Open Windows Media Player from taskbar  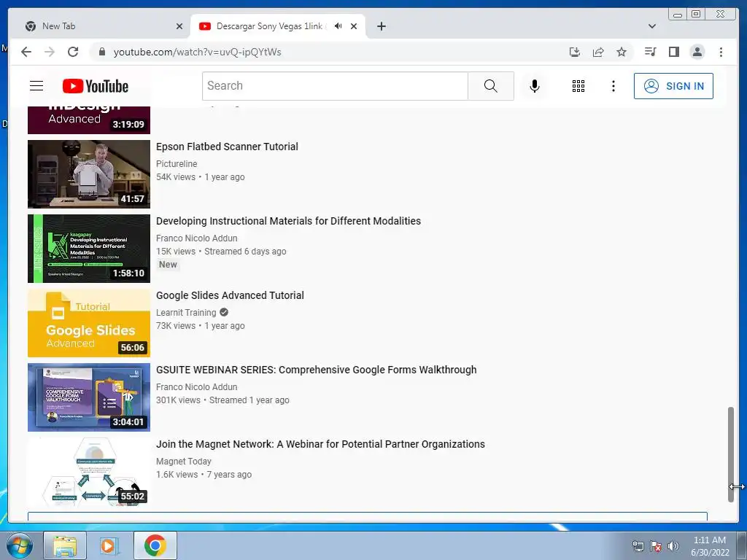tap(109, 545)
